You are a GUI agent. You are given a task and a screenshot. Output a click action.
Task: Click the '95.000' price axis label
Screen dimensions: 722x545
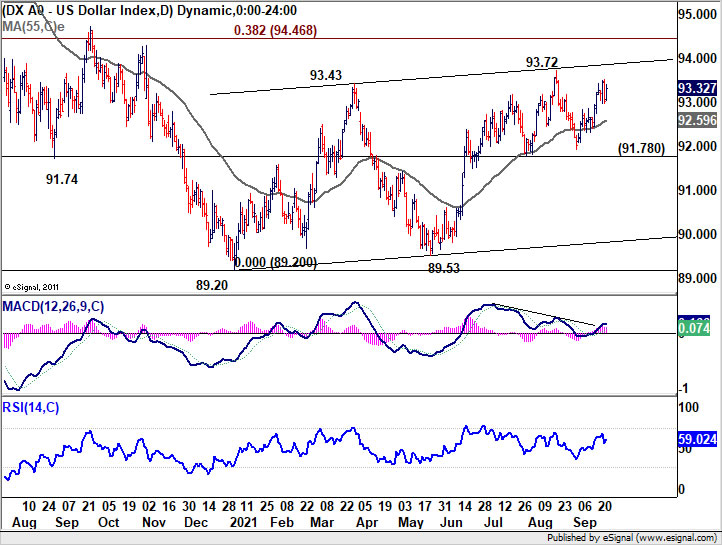pos(698,15)
